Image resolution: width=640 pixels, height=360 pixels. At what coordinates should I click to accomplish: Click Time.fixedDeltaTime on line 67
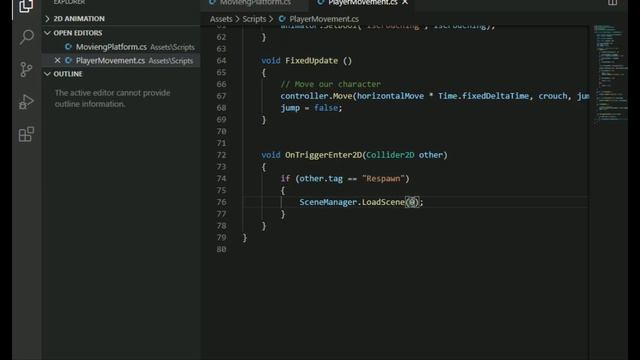click(x=483, y=96)
